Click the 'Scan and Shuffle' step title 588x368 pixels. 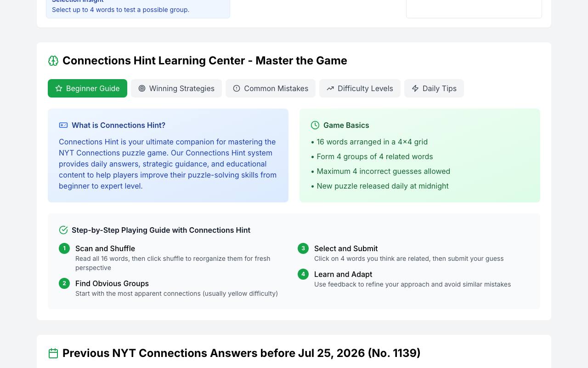click(105, 248)
